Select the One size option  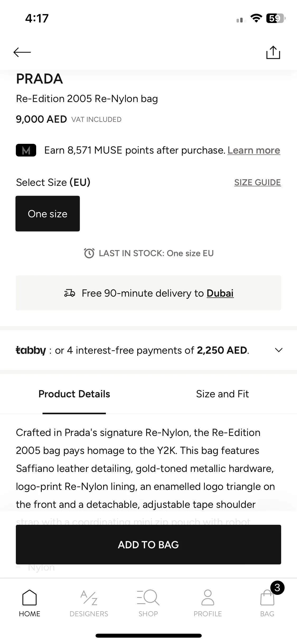coord(48,214)
